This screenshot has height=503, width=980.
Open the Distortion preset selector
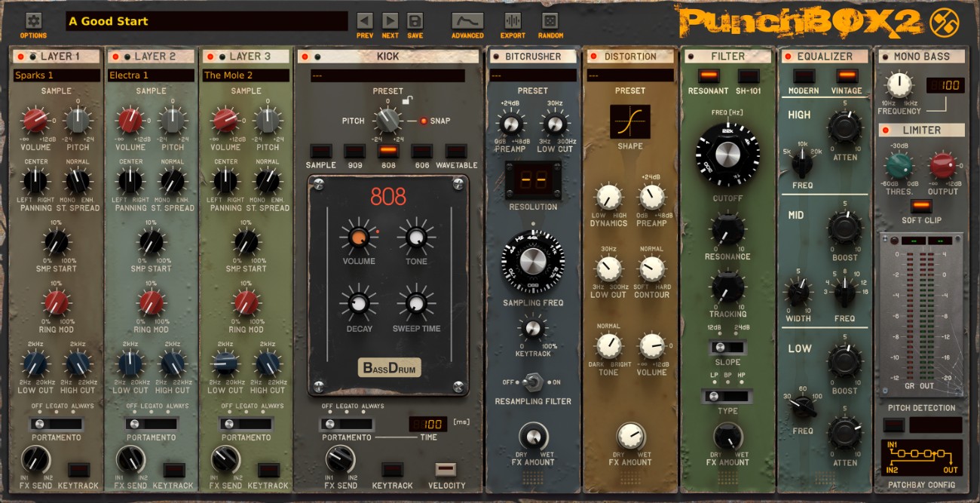tap(630, 75)
